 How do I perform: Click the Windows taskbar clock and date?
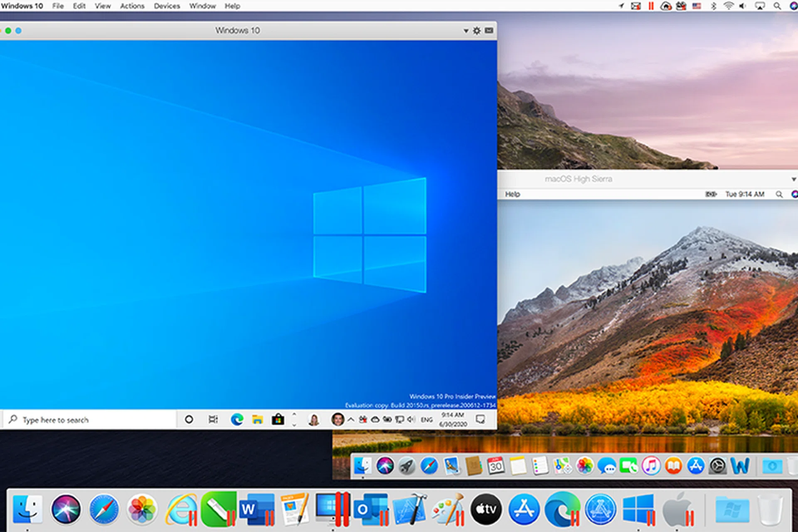(x=453, y=419)
